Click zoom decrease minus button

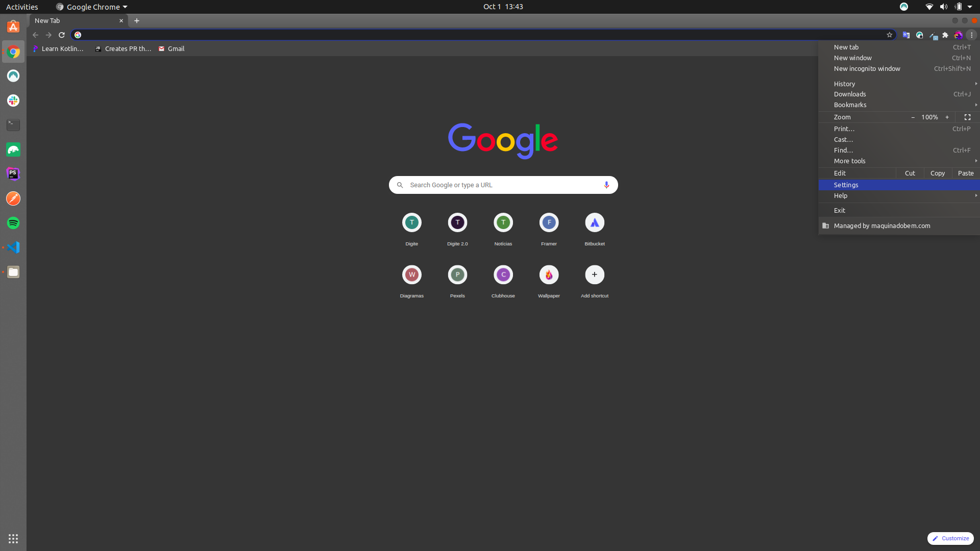(x=912, y=116)
